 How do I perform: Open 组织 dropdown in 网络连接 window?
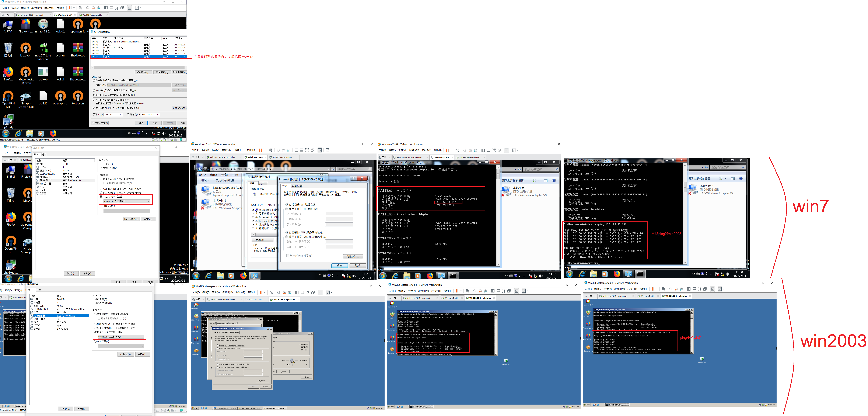pos(206,180)
